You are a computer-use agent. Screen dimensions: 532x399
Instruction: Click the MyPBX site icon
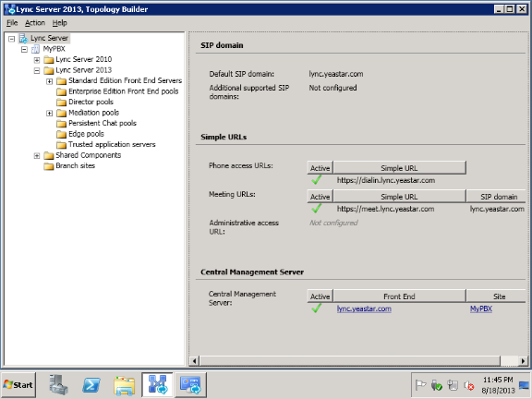[x=36, y=49]
